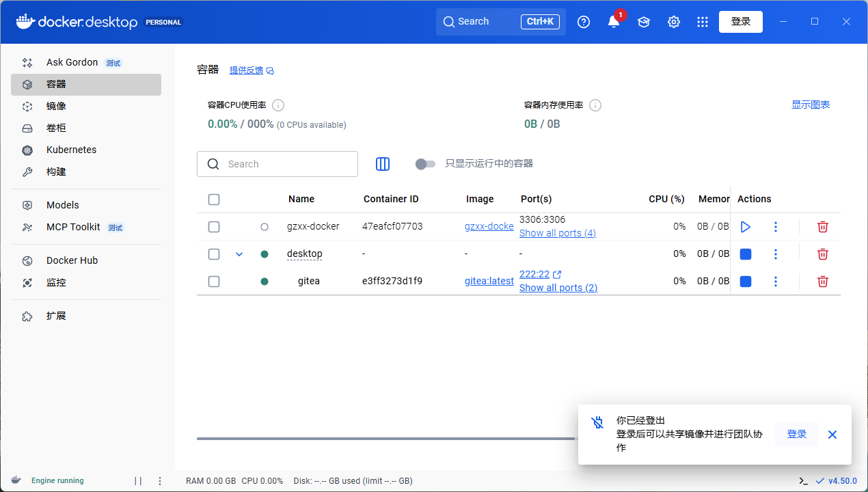Click info icon beside 容器内存使用率
Viewport: 868px width, 492px height.
(x=595, y=105)
